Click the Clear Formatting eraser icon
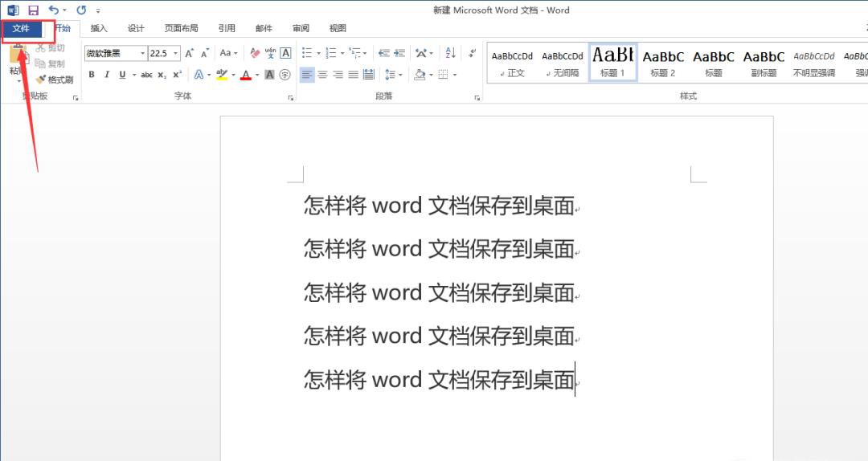Screen dimensions: 868x461 [x=255, y=53]
